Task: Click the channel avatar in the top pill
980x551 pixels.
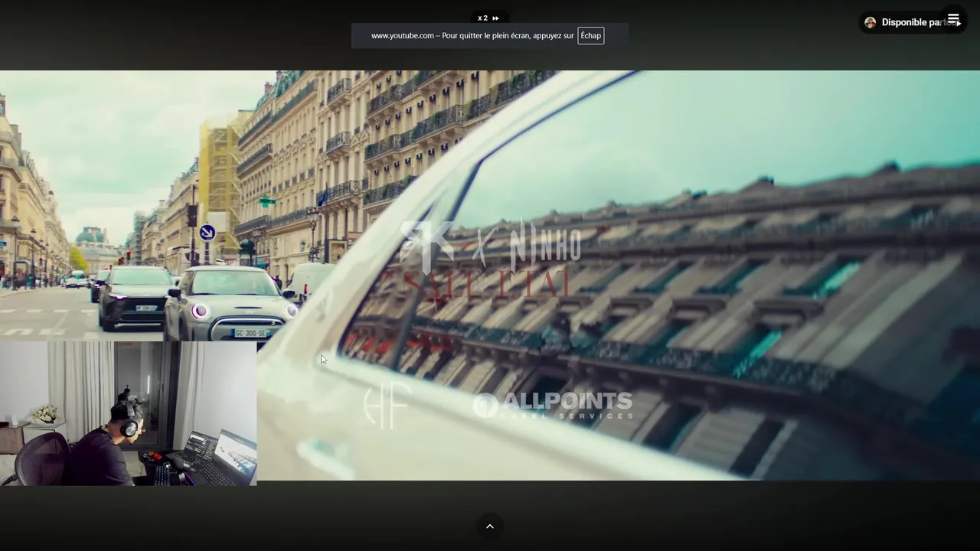Action: 870,23
